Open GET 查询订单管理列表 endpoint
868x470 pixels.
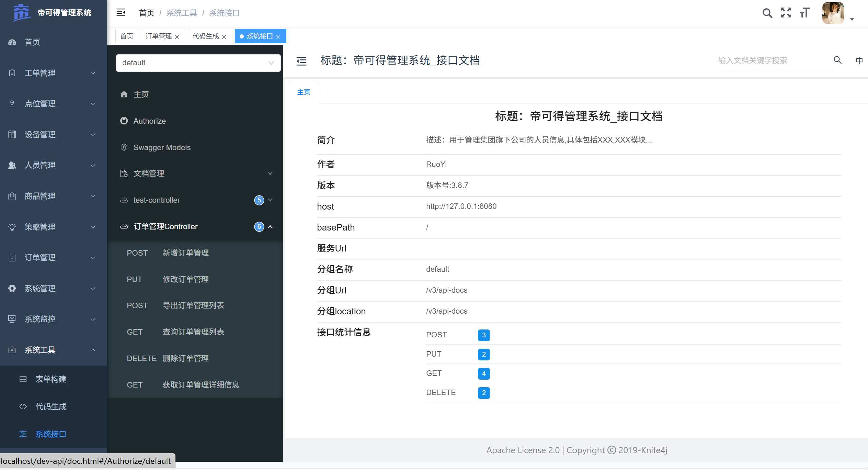pyautogui.click(x=195, y=332)
